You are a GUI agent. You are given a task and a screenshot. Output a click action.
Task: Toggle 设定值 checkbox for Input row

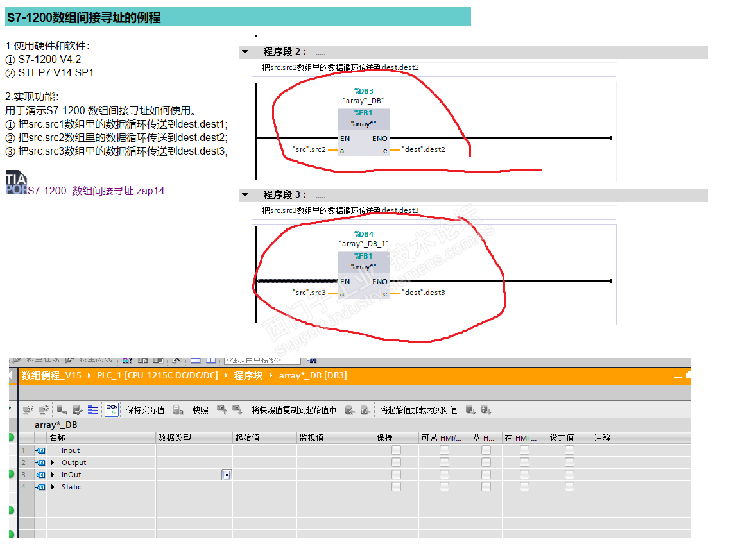pyautogui.click(x=569, y=450)
